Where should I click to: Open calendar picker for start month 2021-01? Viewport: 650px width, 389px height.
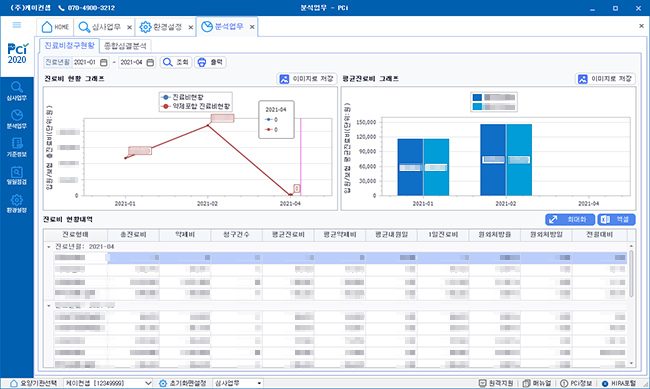(104, 62)
